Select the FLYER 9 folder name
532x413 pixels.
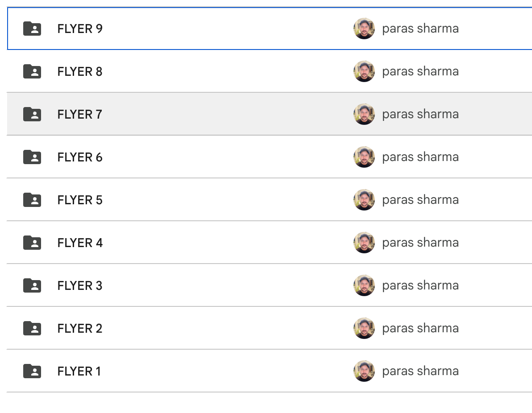tap(80, 29)
